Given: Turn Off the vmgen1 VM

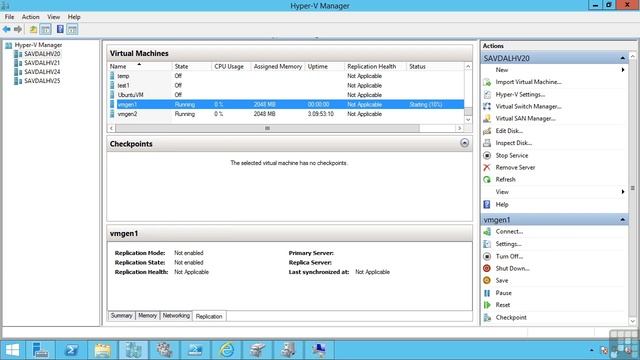Looking at the screenshot, I should tap(509, 256).
